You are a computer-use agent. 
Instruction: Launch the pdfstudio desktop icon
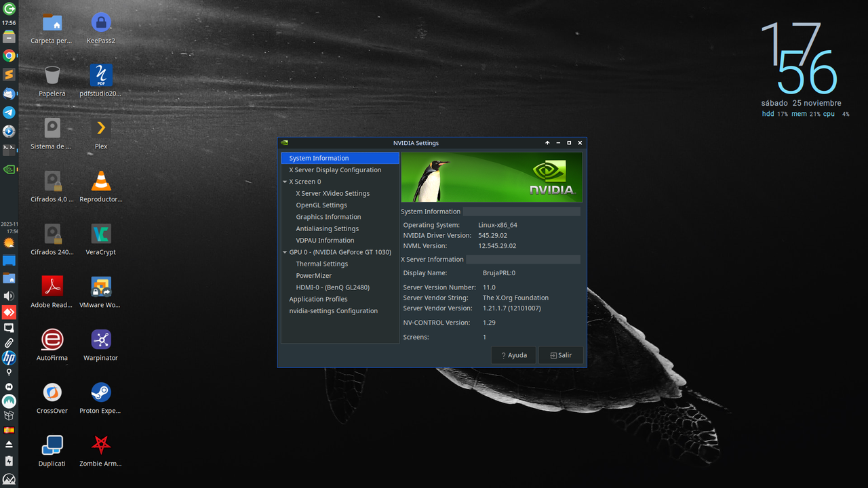101,75
